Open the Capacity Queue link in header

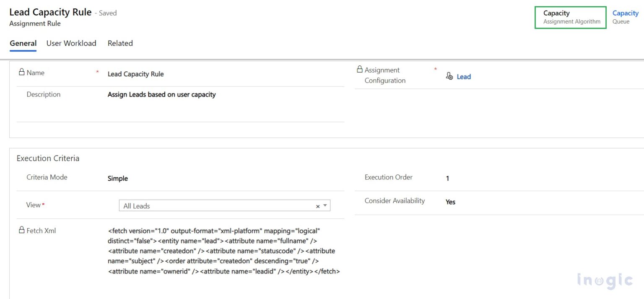coord(625,13)
